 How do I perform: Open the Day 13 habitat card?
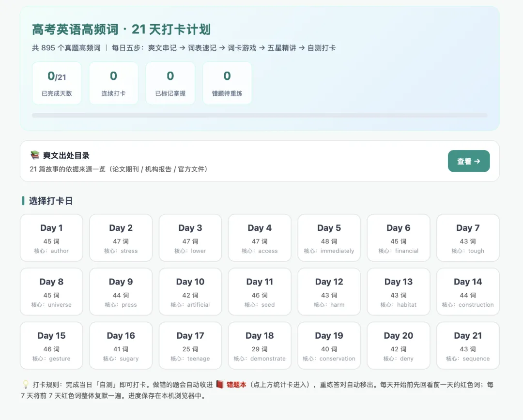[398, 292]
